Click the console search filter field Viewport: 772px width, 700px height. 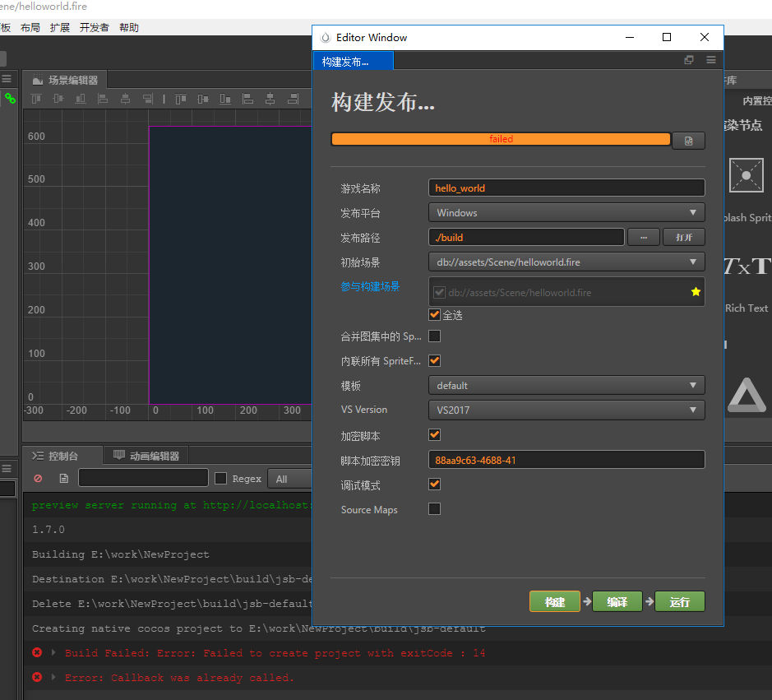(x=143, y=478)
